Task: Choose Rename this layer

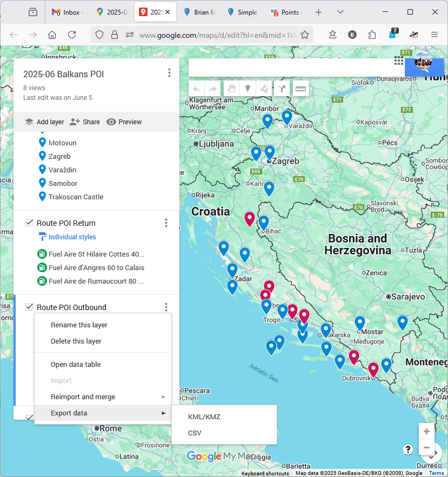Action: [103, 325]
